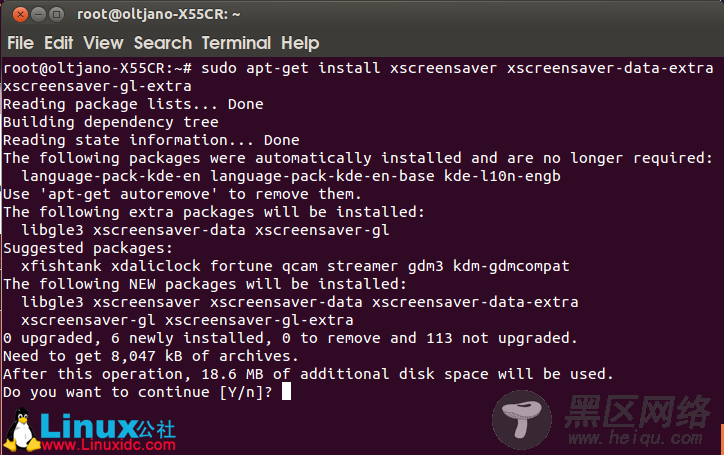Open the View menu
The image size is (724, 455).
click(x=103, y=43)
